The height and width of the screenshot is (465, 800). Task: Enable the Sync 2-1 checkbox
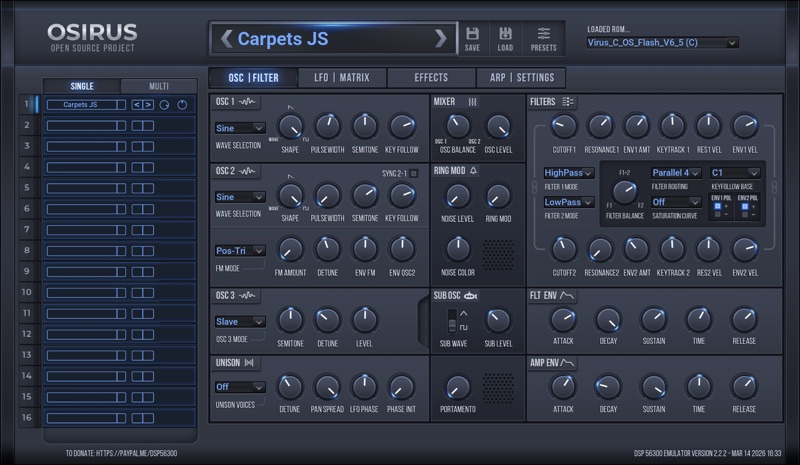click(x=414, y=174)
